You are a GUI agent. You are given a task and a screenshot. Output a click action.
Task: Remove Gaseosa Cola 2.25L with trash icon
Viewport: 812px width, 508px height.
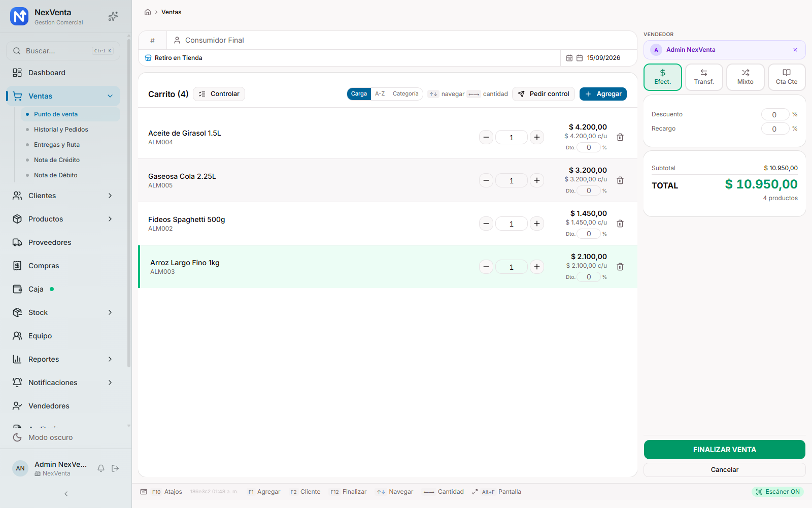[x=620, y=180]
